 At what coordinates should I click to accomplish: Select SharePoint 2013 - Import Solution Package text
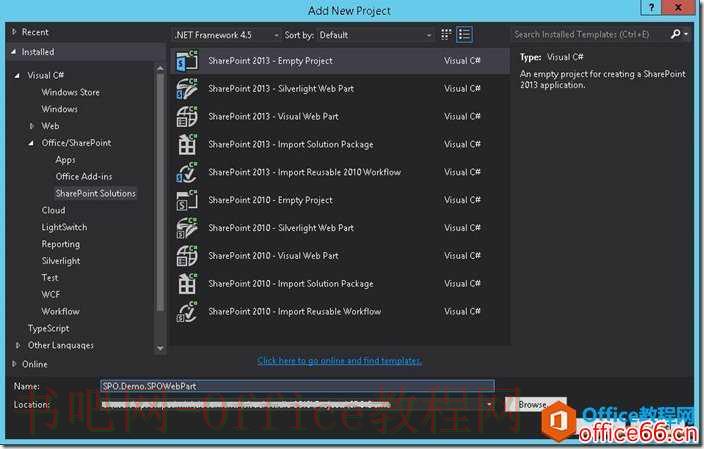(x=291, y=144)
